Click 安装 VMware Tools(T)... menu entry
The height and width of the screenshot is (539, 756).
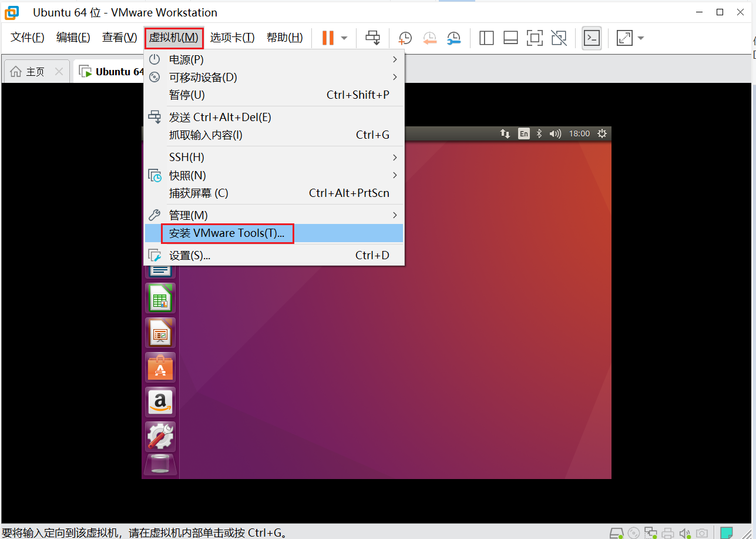pyautogui.click(x=274, y=233)
